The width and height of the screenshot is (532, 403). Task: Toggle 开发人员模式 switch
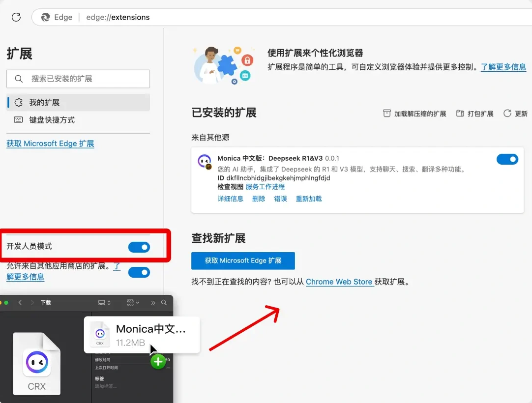click(139, 247)
